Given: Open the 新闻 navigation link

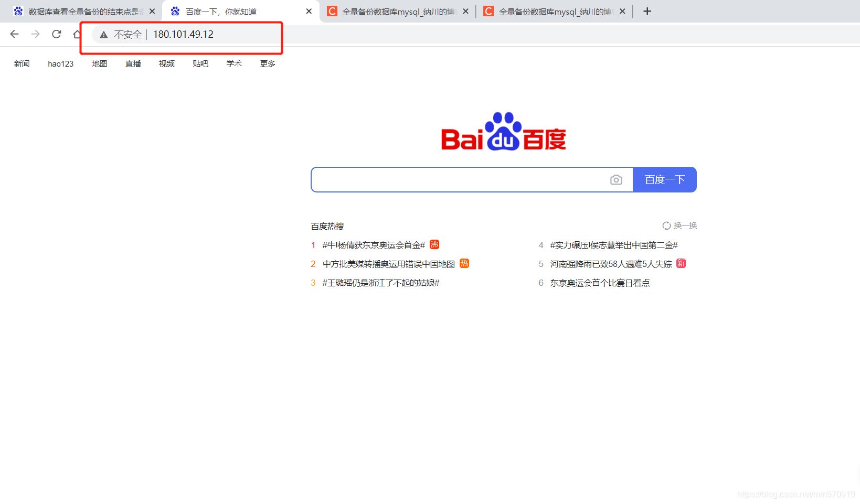Looking at the screenshot, I should [22, 63].
